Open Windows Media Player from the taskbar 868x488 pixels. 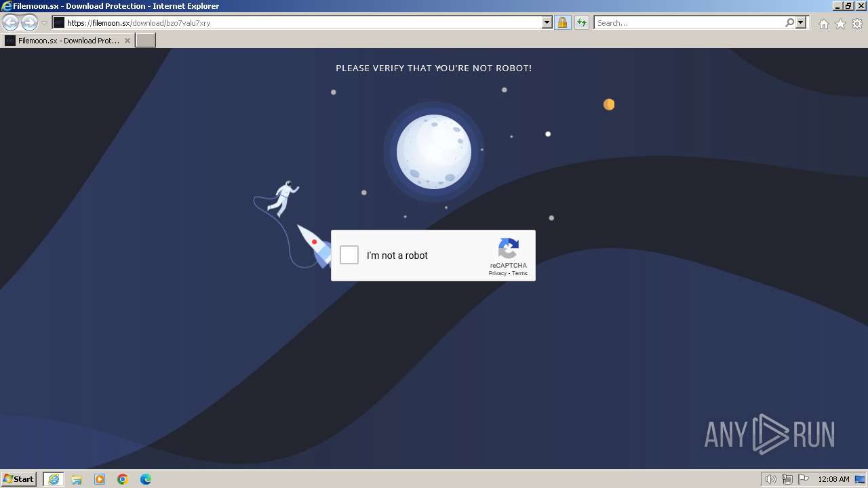pyautogui.click(x=100, y=479)
